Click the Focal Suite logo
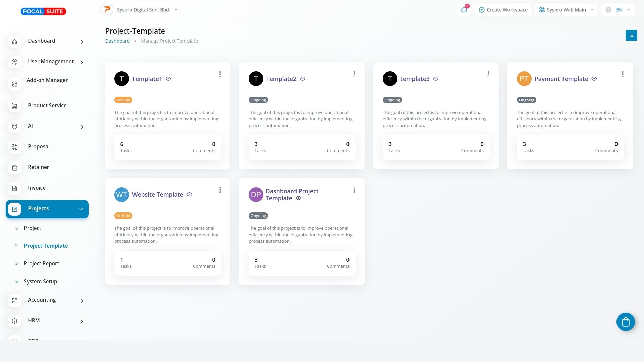Screen dimensions: 644x362 pyautogui.click(x=43, y=11)
